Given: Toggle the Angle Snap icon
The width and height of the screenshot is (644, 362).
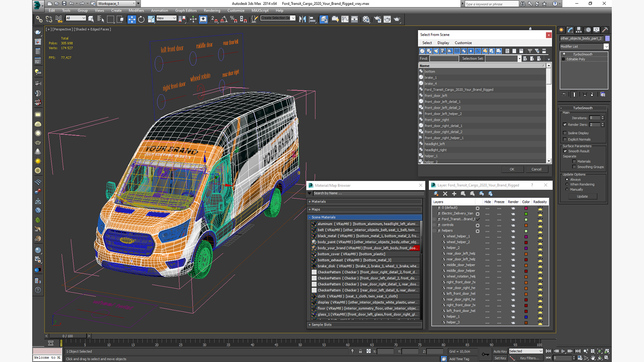Looking at the screenshot, I should pos(224,19).
